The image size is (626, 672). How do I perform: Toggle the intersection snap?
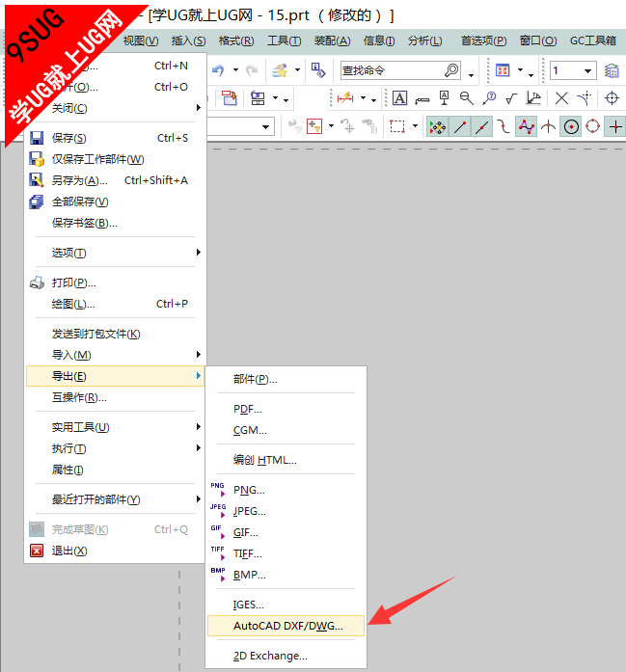click(549, 127)
